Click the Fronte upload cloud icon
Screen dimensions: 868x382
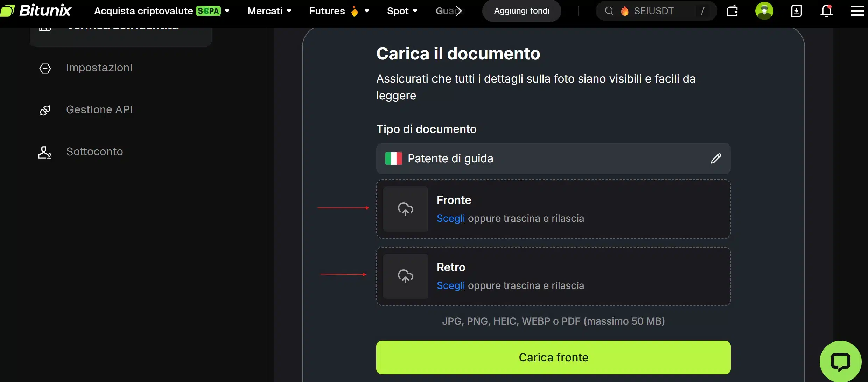coord(405,210)
